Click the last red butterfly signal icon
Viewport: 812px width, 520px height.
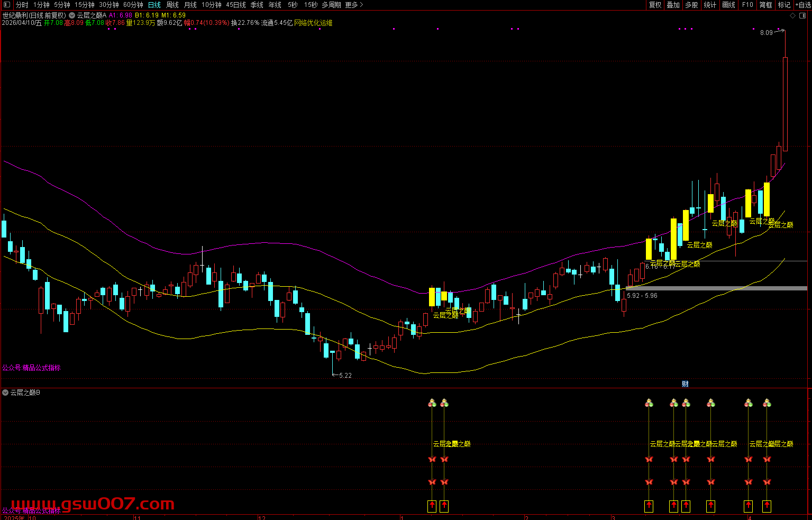pyautogui.click(x=767, y=482)
